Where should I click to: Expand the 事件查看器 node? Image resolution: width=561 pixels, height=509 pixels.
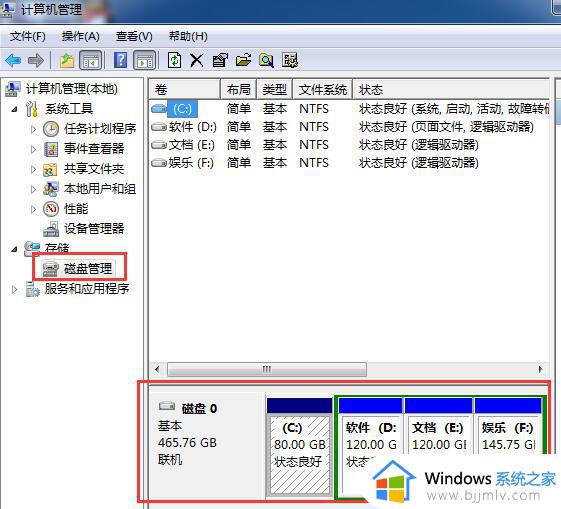click(33, 149)
